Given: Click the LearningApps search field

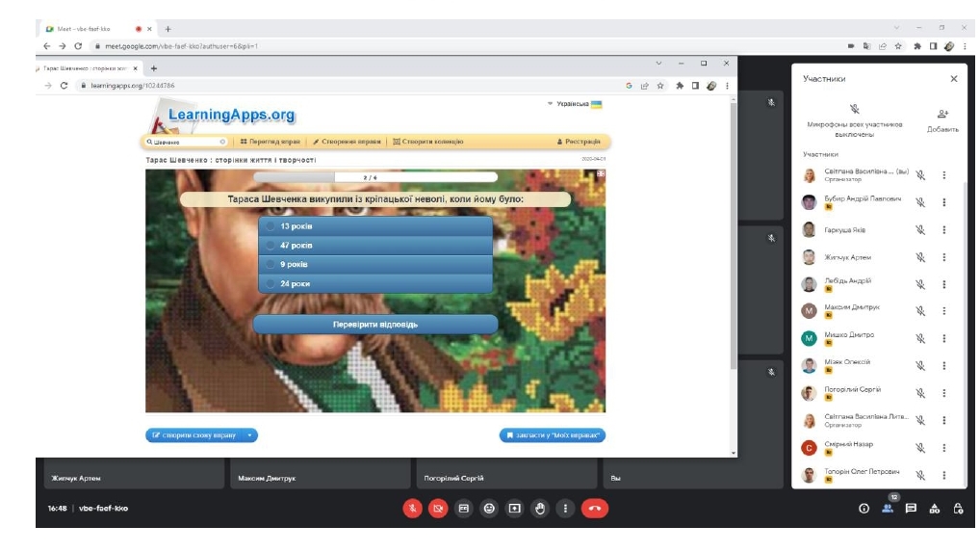Looking at the screenshot, I should [186, 142].
